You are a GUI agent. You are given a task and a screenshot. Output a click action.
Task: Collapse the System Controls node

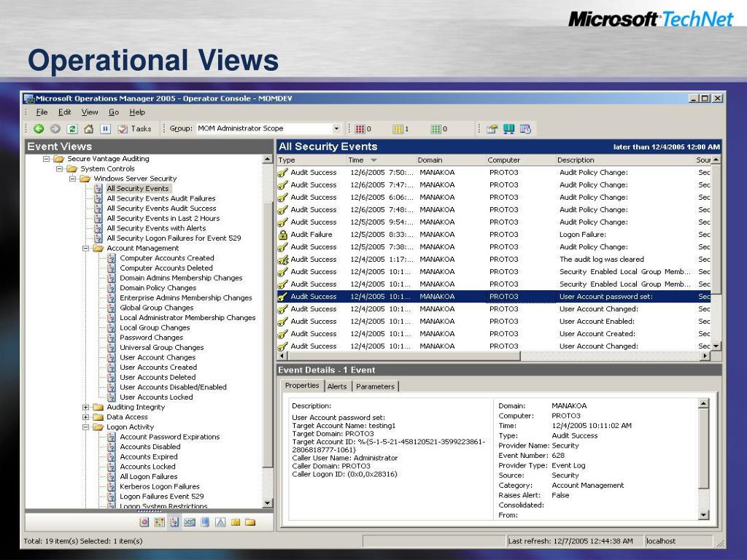click(x=59, y=168)
